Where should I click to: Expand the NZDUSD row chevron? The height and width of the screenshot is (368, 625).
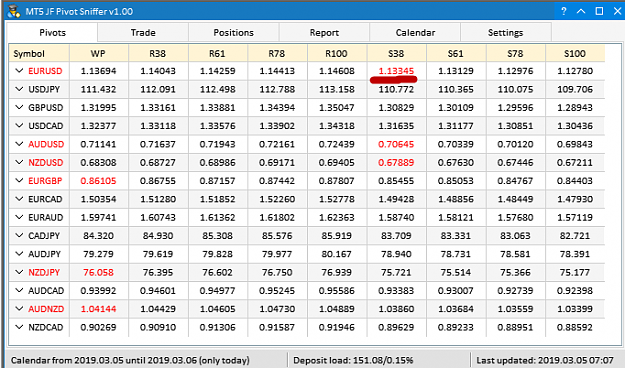tap(19, 163)
